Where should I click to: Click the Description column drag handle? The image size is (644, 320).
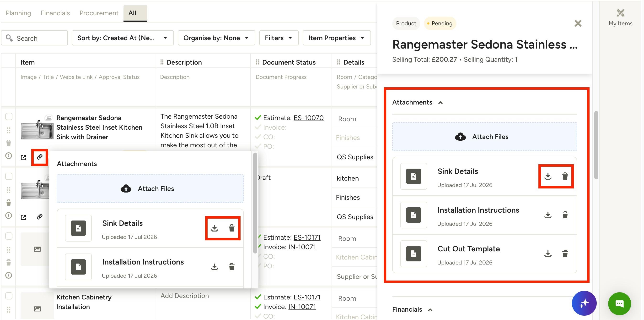(162, 62)
